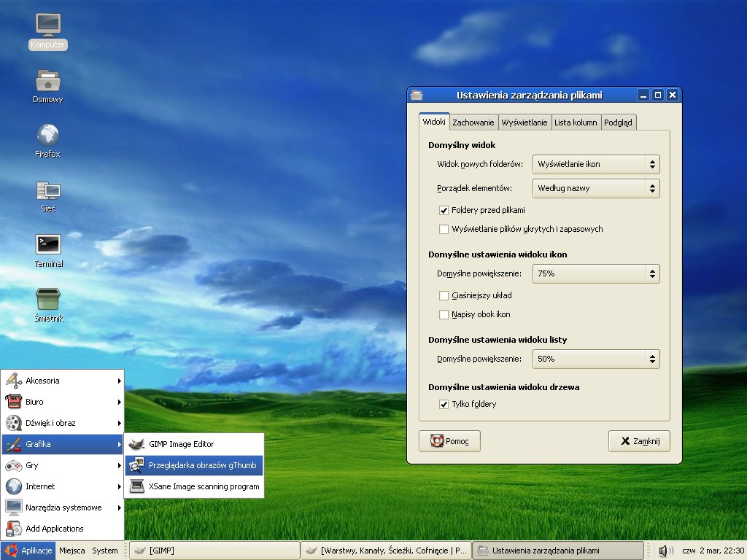The height and width of the screenshot is (560, 747).
Task: Switch to the [GIMP] taskbar window
Action: point(214,551)
